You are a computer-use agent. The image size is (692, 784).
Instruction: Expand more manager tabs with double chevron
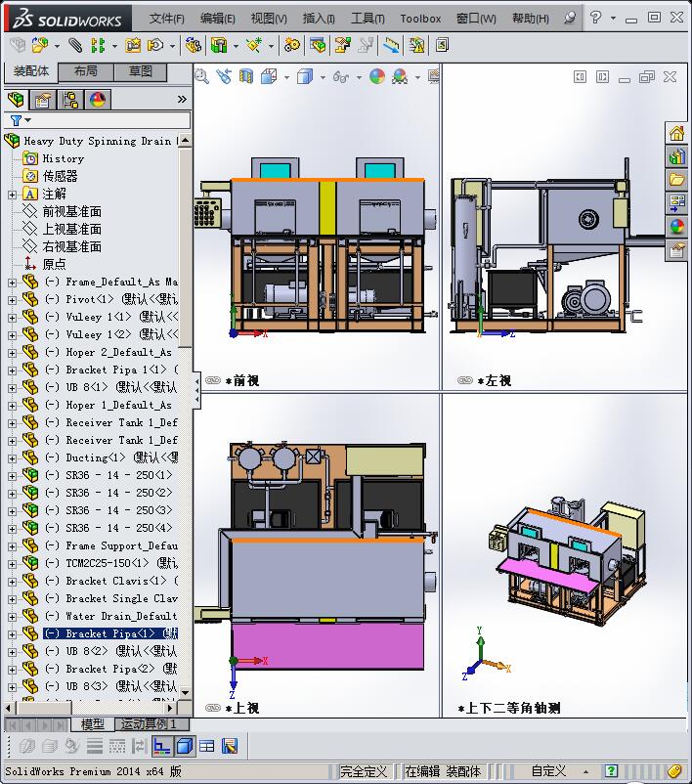tap(182, 100)
